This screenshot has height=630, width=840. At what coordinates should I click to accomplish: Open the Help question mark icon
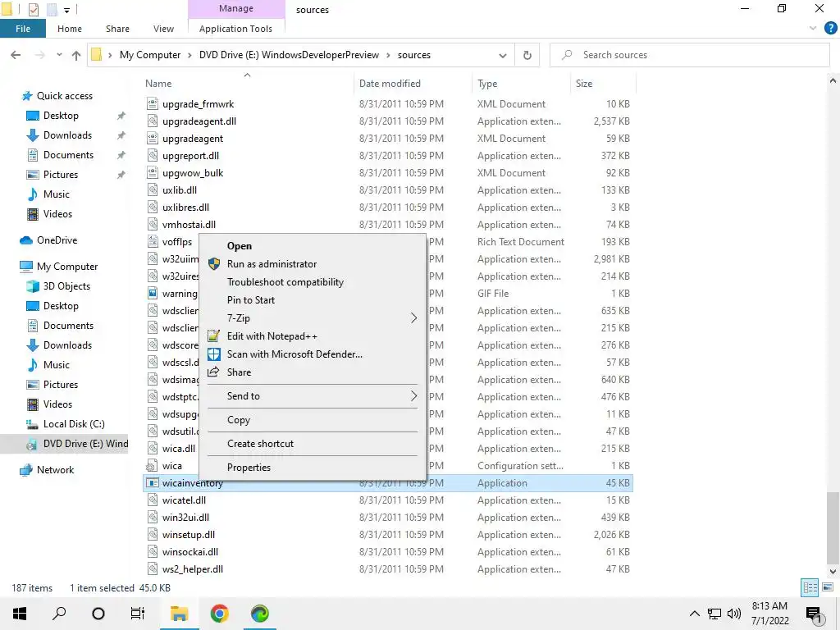[x=830, y=28]
